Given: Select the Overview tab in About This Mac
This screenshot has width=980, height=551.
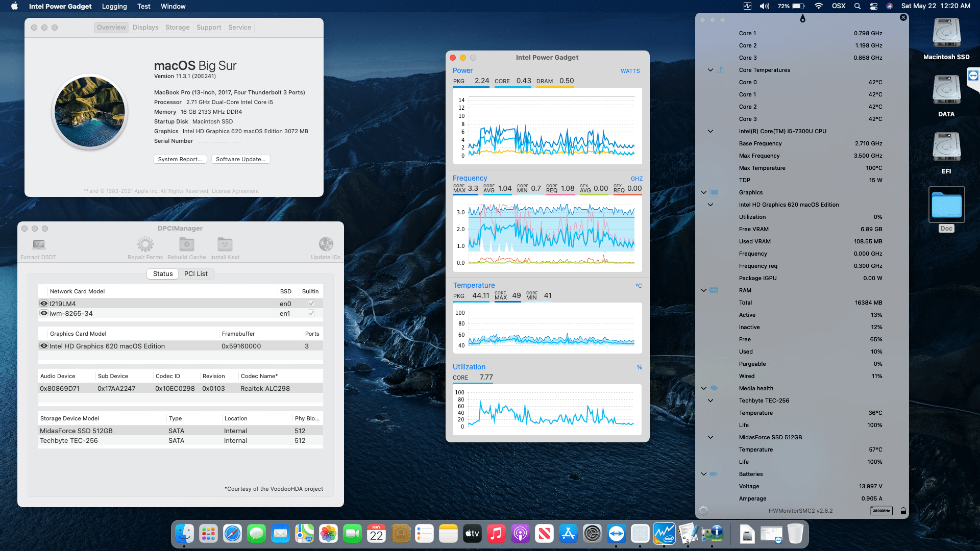Looking at the screenshot, I should (111, 28).
